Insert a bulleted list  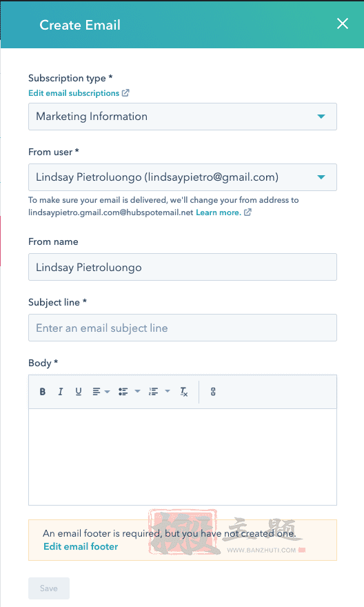click(x=123, y=392)
